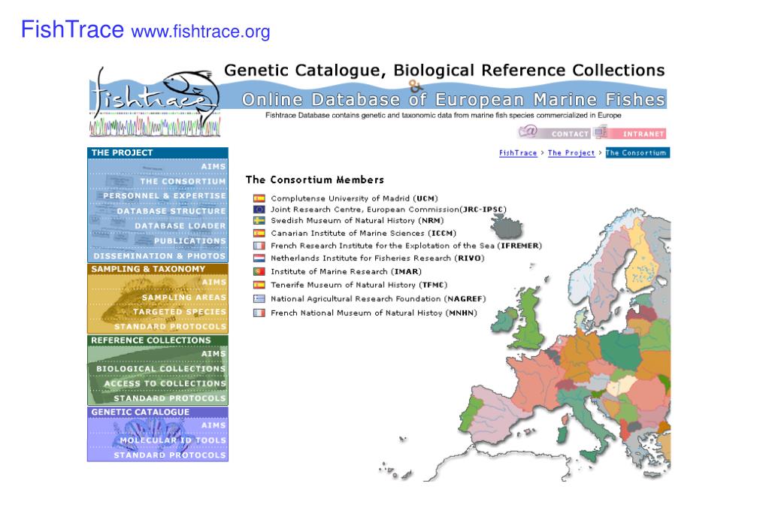The height and width of the screenshot is (532, 769).
Task: Click Swedish Museum of Natural History text
Action: pyautogui.click(x=357, y=221)
